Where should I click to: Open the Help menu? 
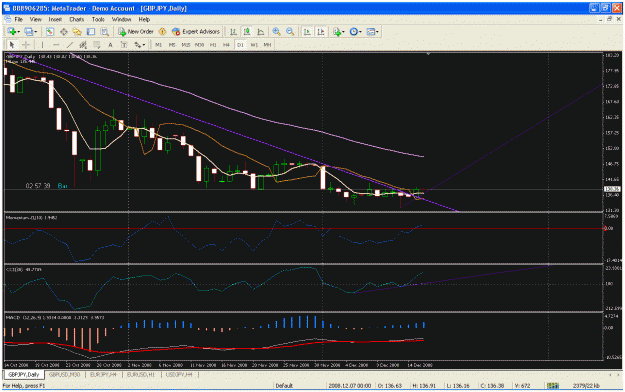tap(144, 19)
